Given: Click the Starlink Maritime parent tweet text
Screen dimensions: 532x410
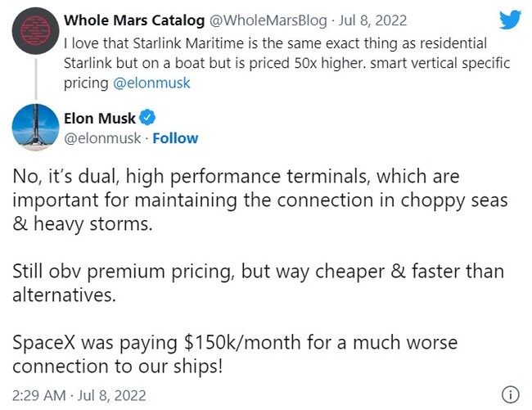Looking at the screenshot, I should [286, 63].
